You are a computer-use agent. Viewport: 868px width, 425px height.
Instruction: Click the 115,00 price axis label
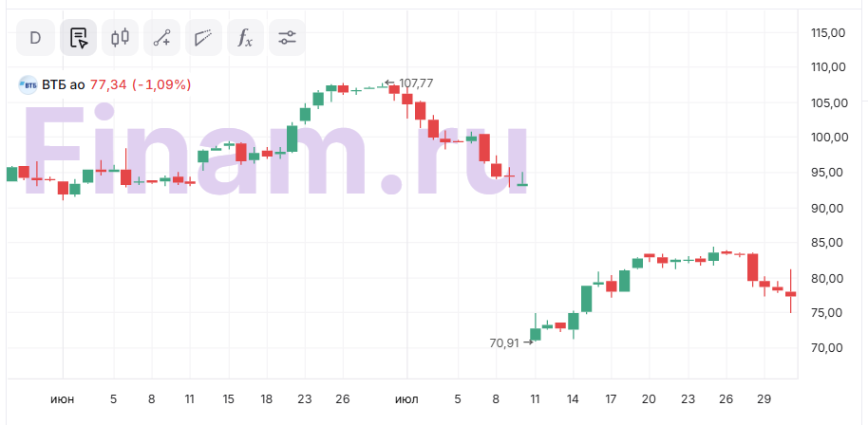827,32
